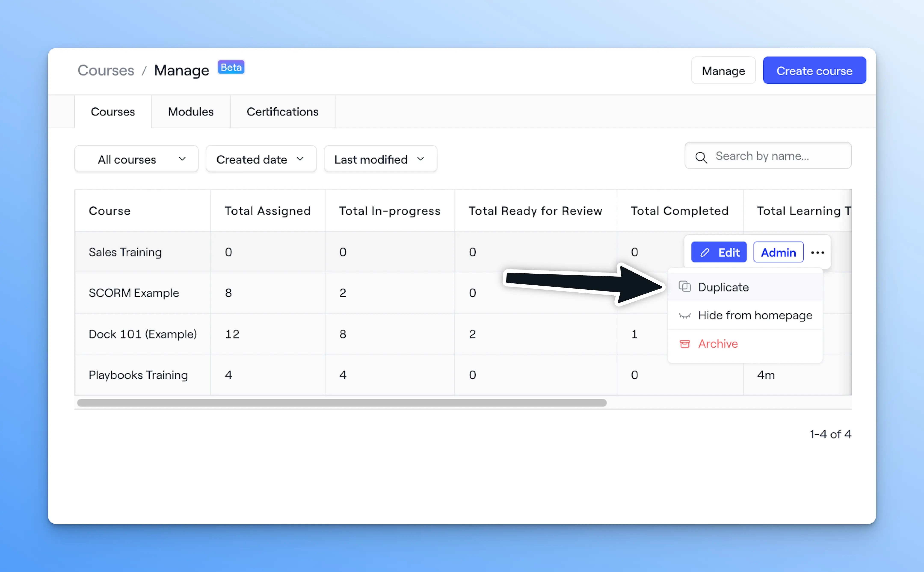
Task: Select Archive in the dropdown menu
Action: [x=745, y=344]
